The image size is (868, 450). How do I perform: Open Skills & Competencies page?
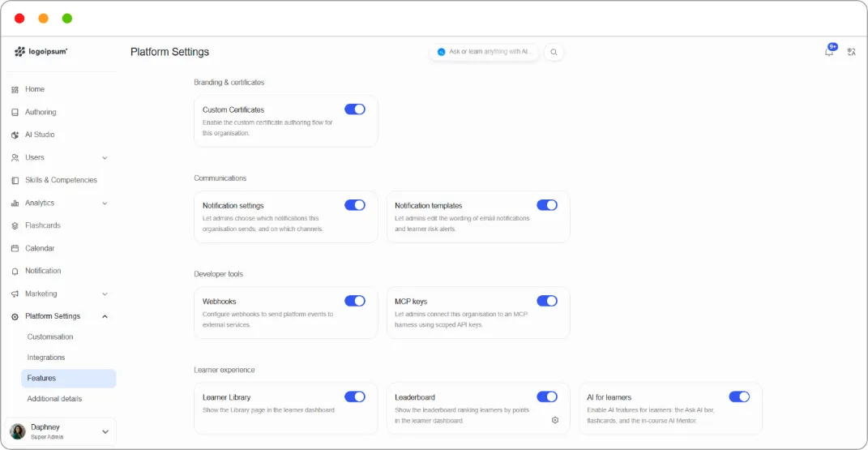pos(61,180)
